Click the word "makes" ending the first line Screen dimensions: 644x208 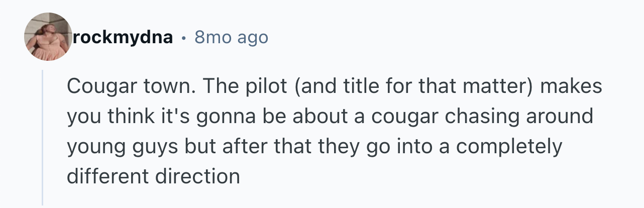coord(572,86)
